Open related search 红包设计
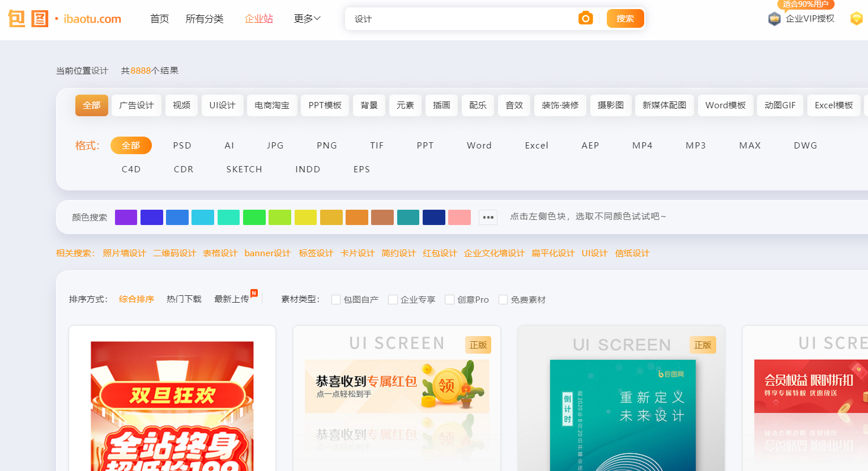The width and height of the screenshot is (868, 471). (440, 253)
